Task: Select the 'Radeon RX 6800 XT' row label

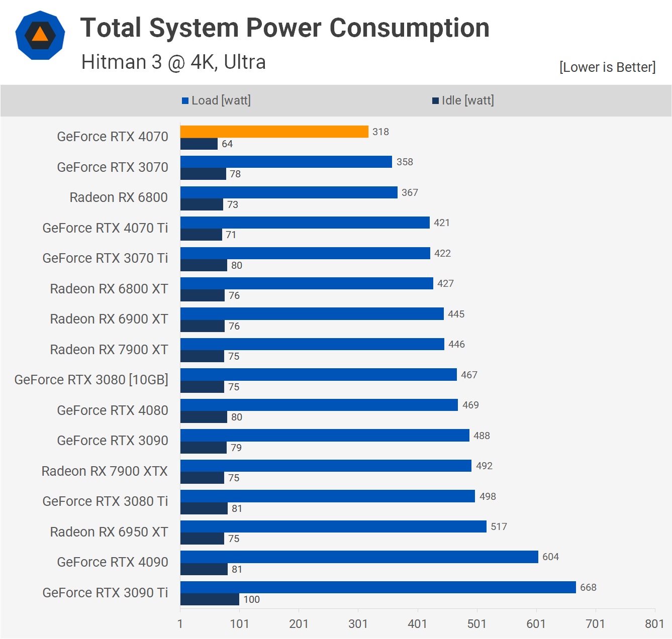Action: click(109, 289)
